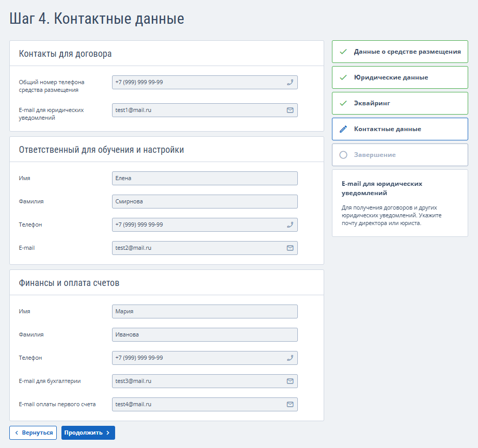Click the empty circle beside Завершение step
The image size is (478, 448).
coord(343,155)
